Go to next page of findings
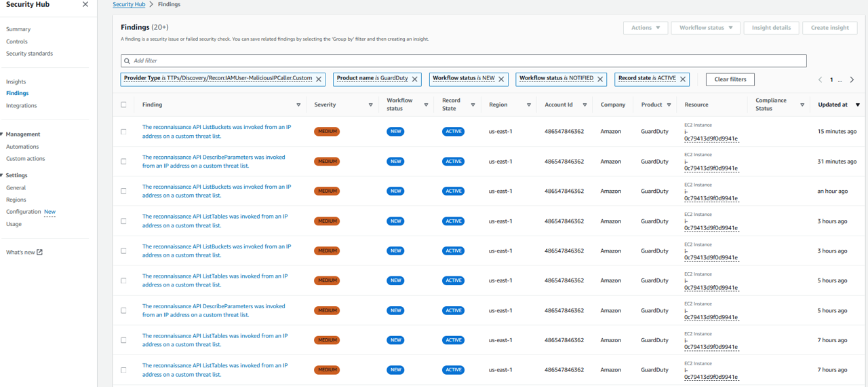 (852, 79)
